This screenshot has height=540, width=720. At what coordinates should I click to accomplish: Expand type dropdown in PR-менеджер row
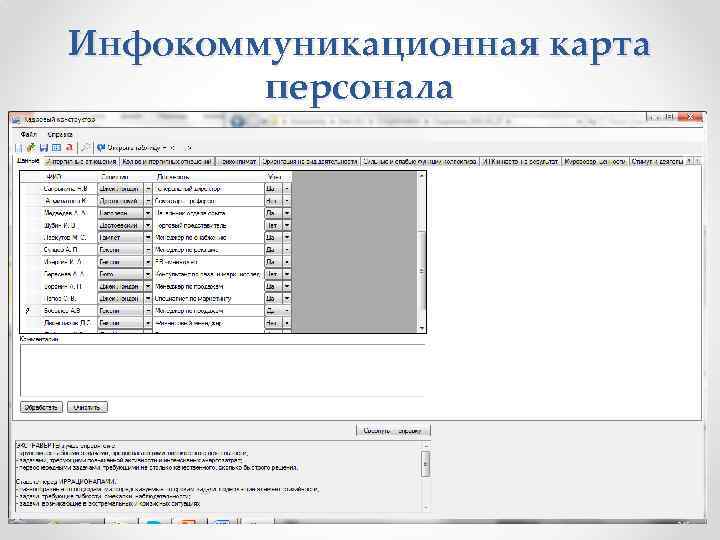click(148, 262)
